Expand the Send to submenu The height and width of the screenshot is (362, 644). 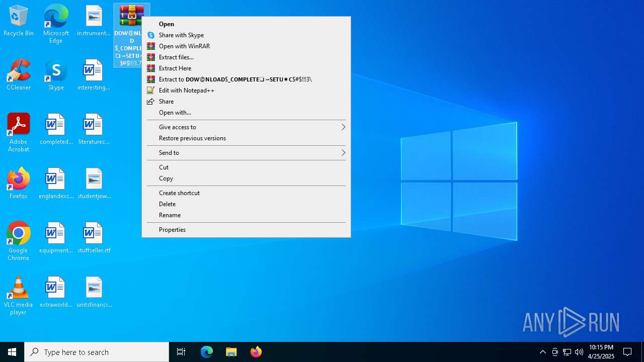246,153
